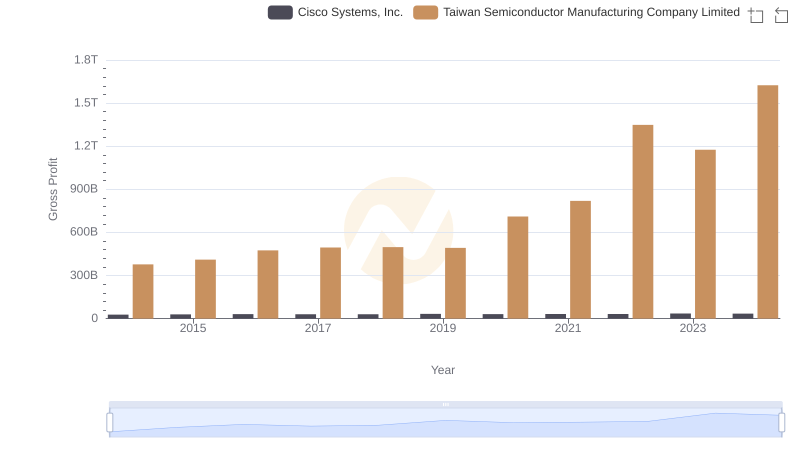Click the 2017 x-axis label
Viewport: 800px width, 461px height.
click(318, 328)
